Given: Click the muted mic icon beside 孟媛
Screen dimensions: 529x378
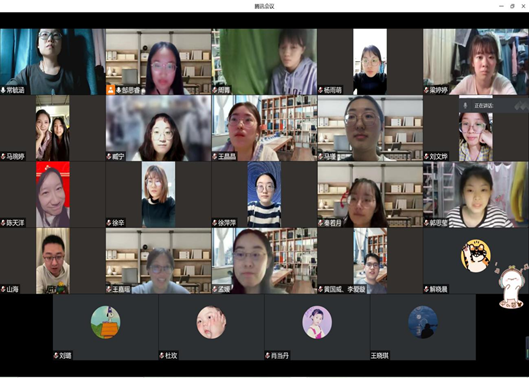Looking at the screenshot, I should tap(215, 289).
